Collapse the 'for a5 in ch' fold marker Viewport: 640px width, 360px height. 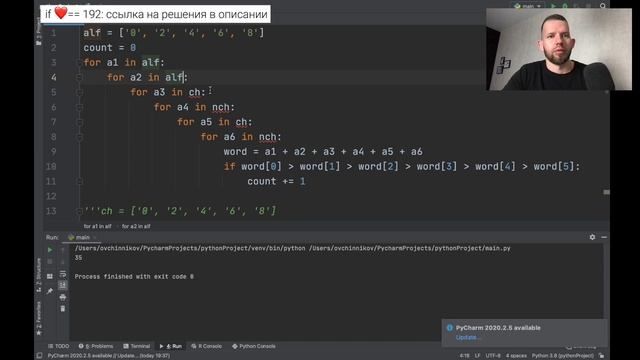[x=80, y=122]
